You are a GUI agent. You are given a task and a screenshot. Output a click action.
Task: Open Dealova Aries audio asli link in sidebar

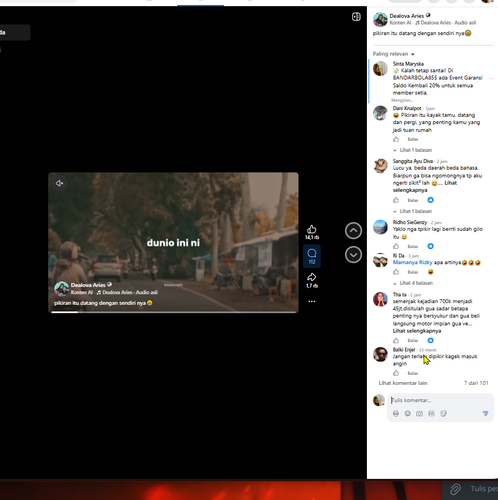point(445,23)
